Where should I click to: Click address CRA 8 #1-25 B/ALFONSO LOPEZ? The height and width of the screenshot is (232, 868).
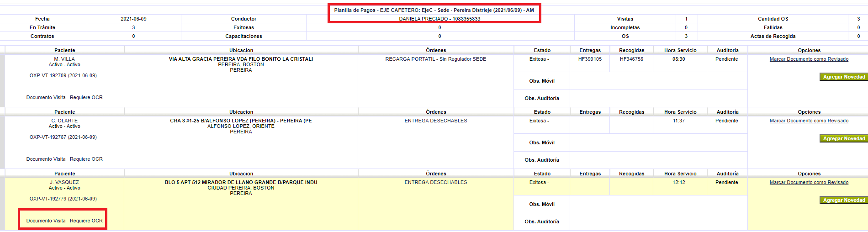tap(241, 121)
